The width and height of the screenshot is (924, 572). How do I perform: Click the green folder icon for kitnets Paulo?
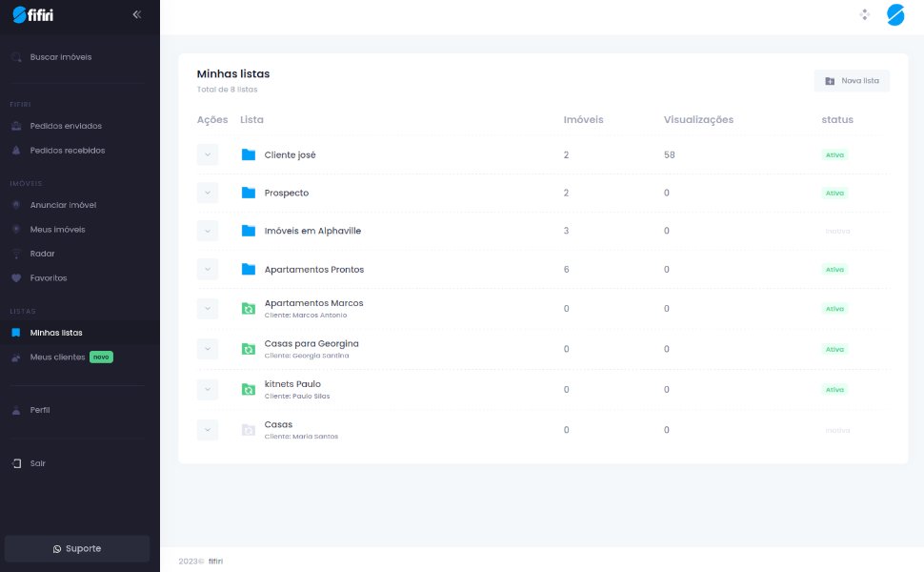[x=249, y=389]
